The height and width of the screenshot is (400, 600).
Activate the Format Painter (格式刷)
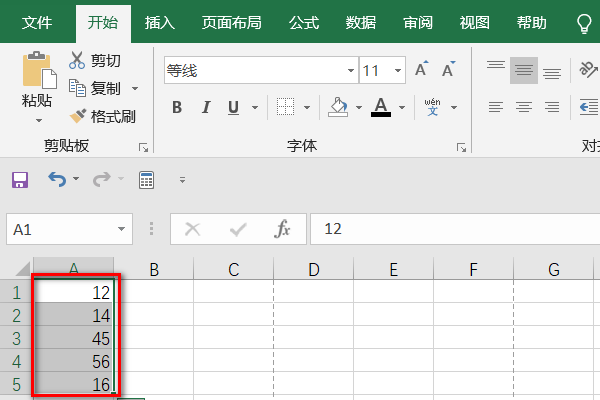103,116
